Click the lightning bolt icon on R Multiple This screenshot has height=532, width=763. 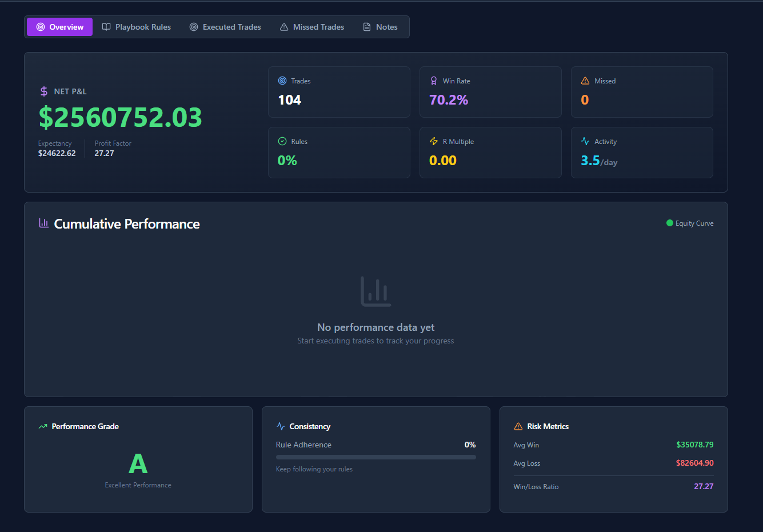tap(434, 141)
